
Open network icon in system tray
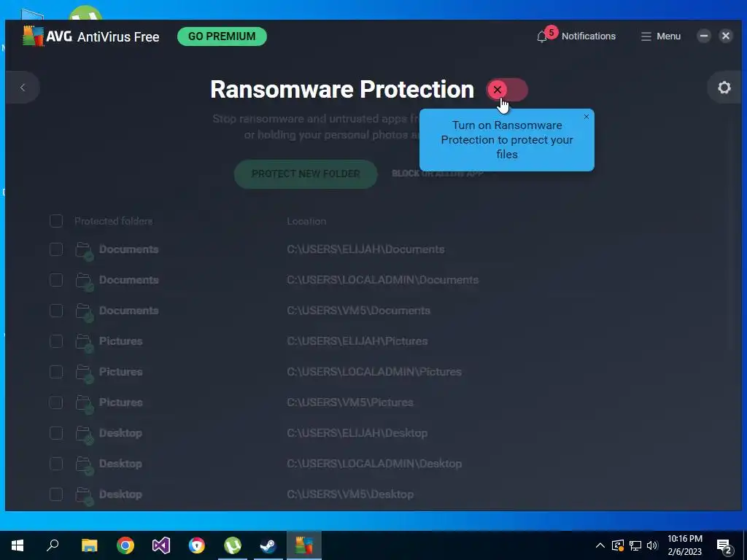tap(635, 545)
